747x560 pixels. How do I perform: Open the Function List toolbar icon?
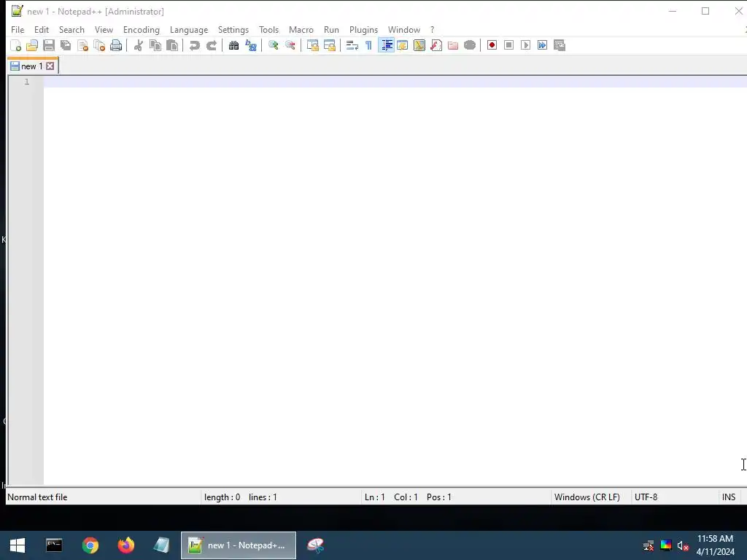click(436, 45)
